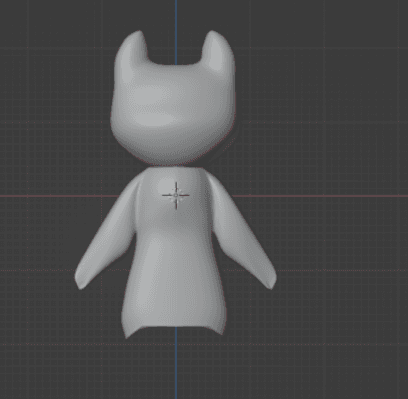Click the tip of the right arm

271,282
